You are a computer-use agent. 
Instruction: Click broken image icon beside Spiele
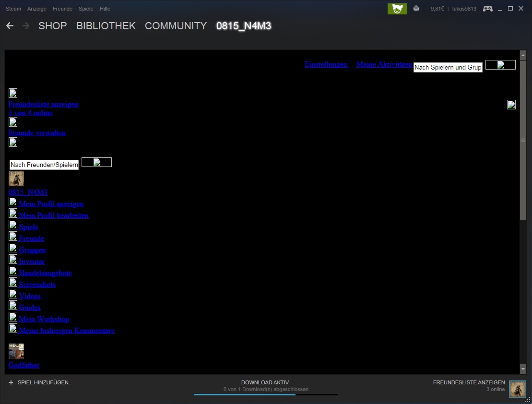tap(13, 225)
